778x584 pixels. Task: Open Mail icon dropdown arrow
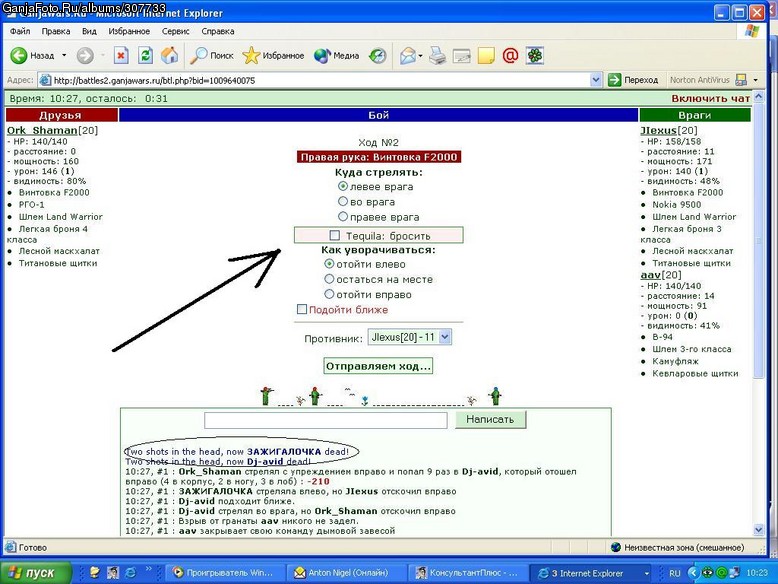(421, 56)
